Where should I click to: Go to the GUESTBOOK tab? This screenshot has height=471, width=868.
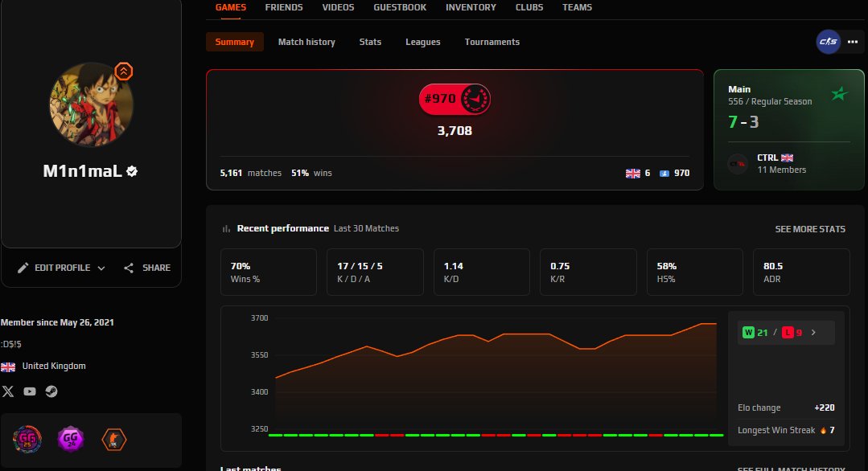(400, 7)
